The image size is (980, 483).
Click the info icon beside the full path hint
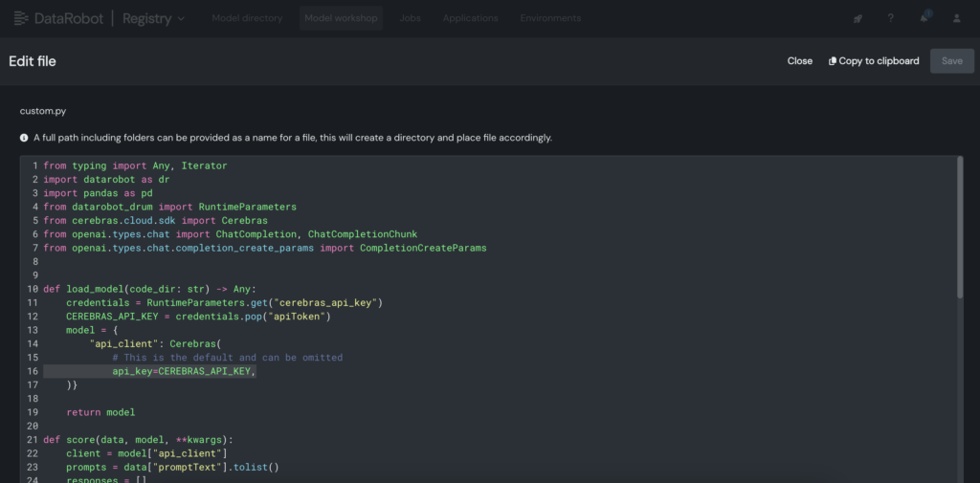(x=24, y=138)
